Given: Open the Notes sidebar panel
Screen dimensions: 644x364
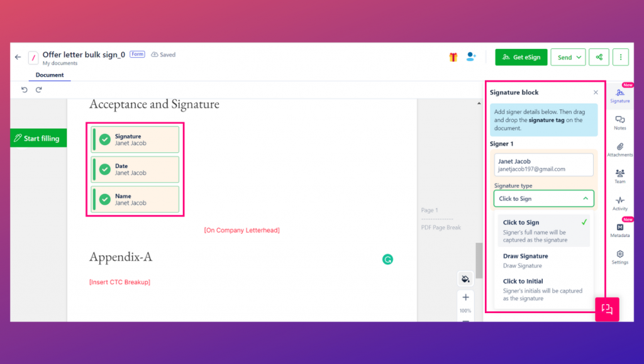Looking at the screenshot, I should 619,123.
